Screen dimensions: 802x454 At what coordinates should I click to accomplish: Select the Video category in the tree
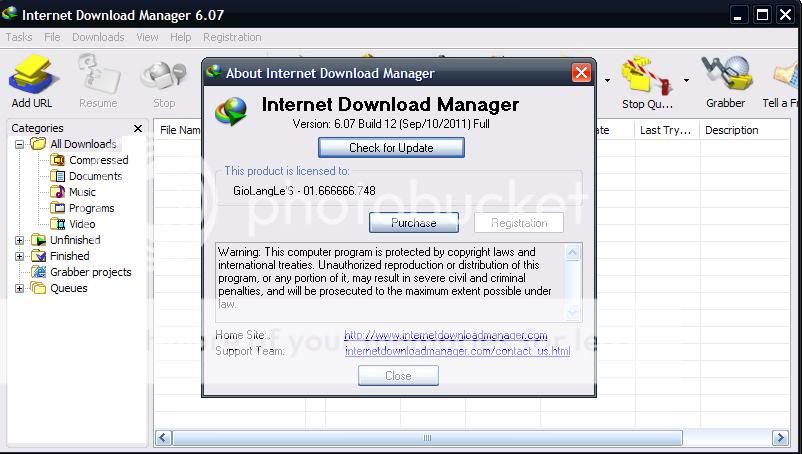coord(82,224)
